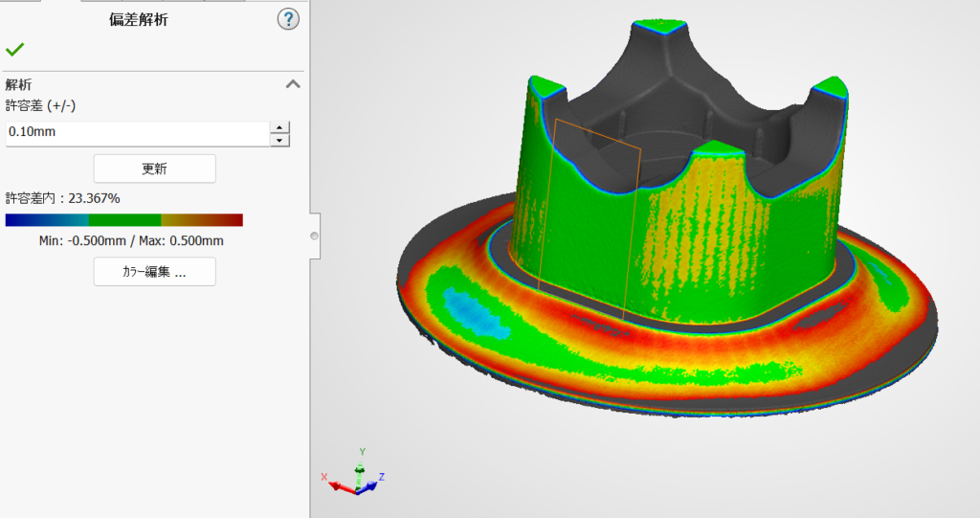The width and height of the screenshot is (980, 518).
Task: Collapse the 解析 section chevron
Action: [293, 84]
